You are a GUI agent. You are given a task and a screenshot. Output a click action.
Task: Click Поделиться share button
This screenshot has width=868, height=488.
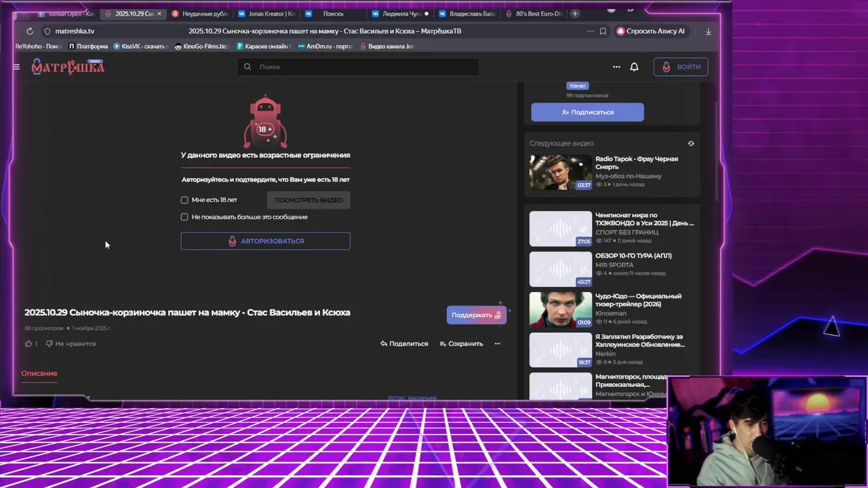pyautogui.click(x=404, y=344)
